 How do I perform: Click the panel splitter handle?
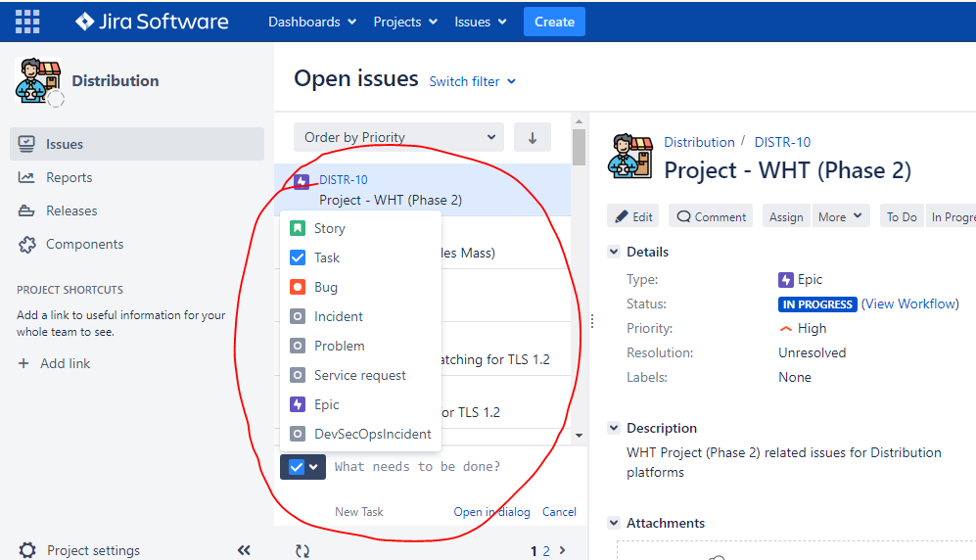(592, 321)
